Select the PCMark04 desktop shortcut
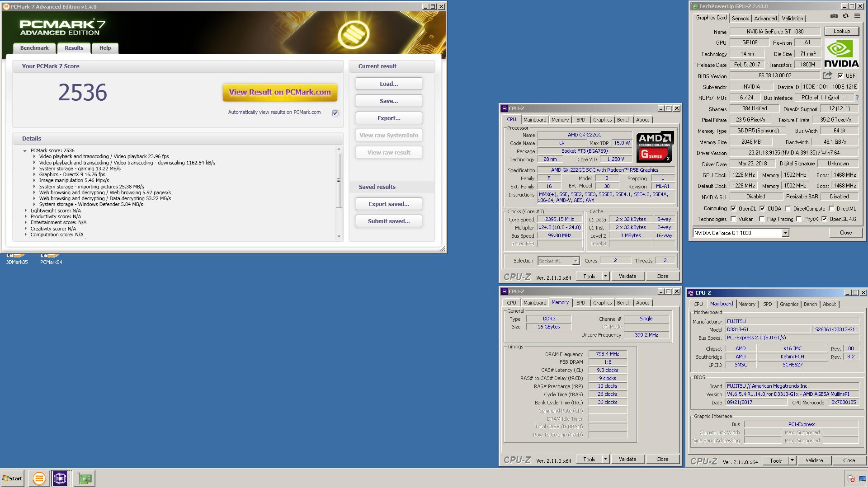 tap(51, 259)
